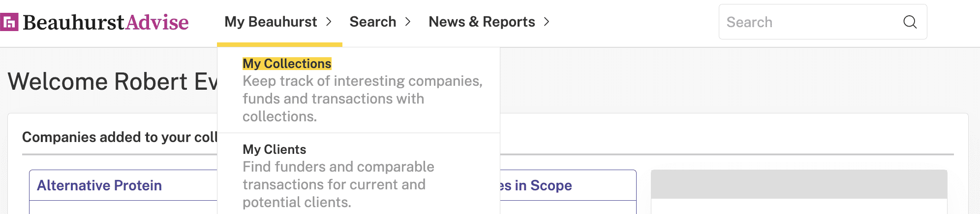
Task: Click the Alternative Protein card body
Action: tap(123, 207)
